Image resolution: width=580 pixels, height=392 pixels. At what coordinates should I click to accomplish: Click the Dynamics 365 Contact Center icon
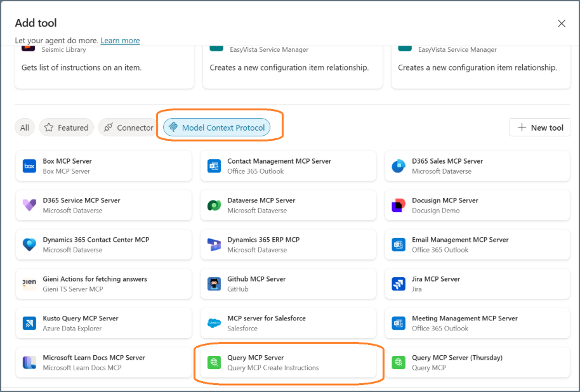29,244
